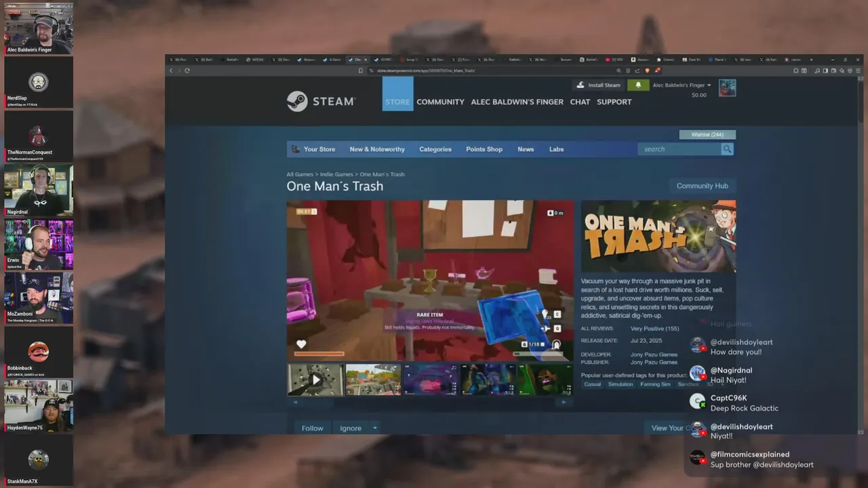Click the browser reload icon
This screenshot has height=488, width=868.
187,70
